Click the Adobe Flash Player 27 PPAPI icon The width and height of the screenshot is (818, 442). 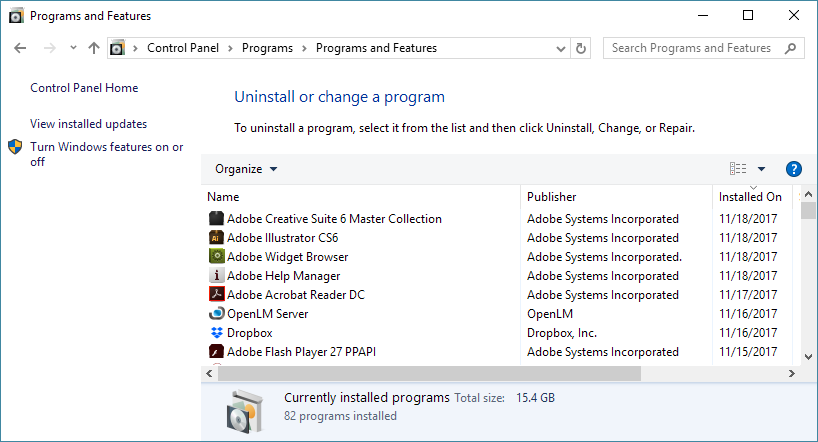216,352
